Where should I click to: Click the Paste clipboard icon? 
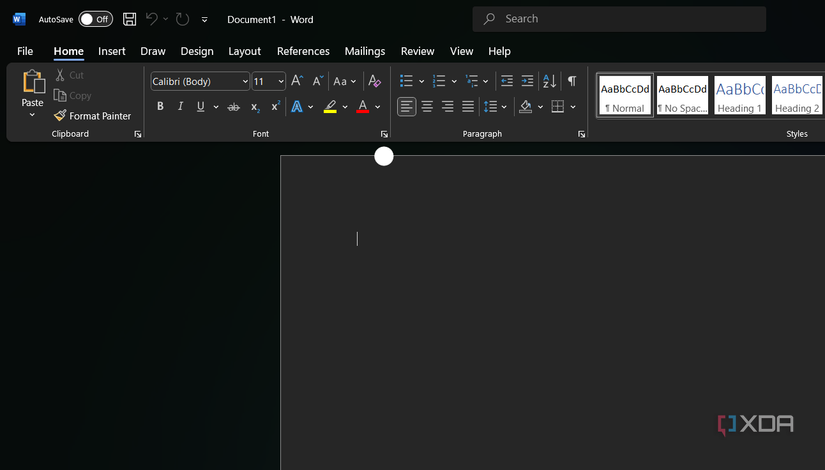[33, 83]
